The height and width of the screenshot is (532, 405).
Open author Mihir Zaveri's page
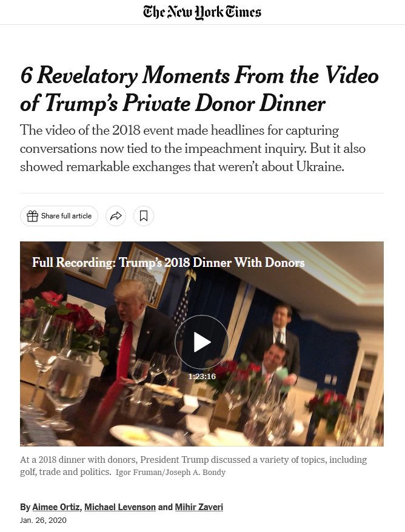(x=199, y=507)
